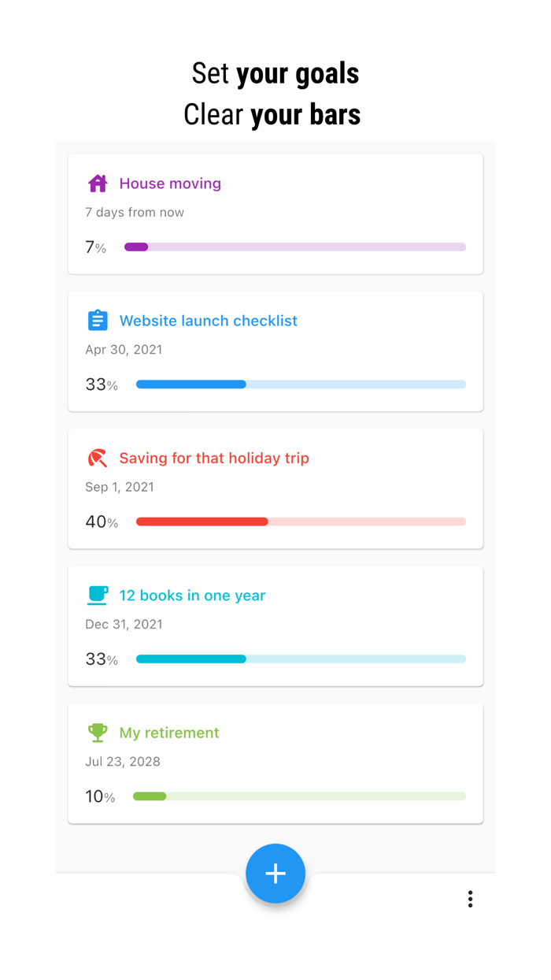The width and height of the screenshot is (551, 980).
Task: Click the teal coffee cup icon
Action: pyautogui.click(x=98, y=596)
